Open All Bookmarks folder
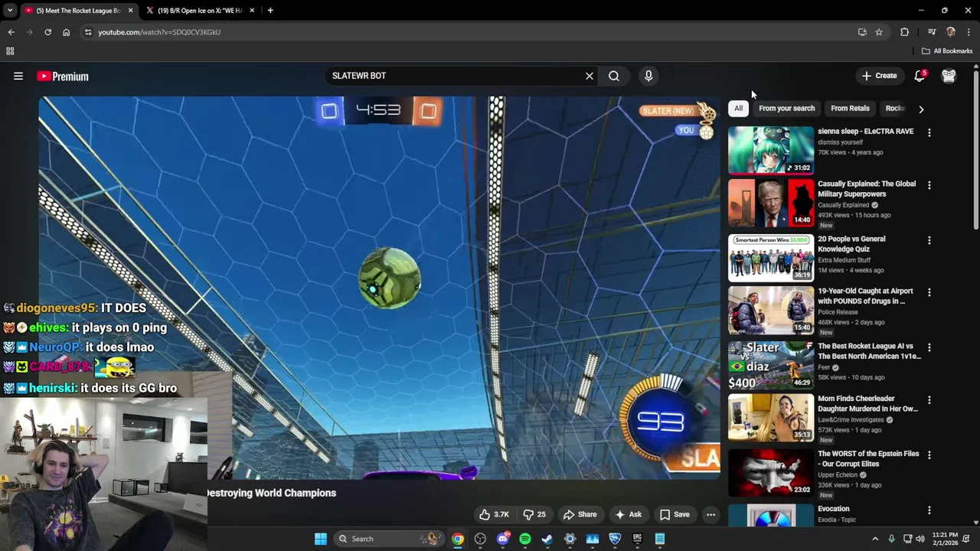Image resolution: width=980 pixels, height=551 pixels. pyautogui.click(x=947, y=51)
